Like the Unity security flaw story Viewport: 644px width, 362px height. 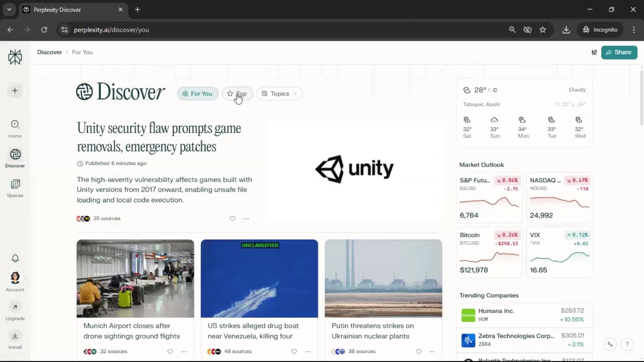coord(232,219)
